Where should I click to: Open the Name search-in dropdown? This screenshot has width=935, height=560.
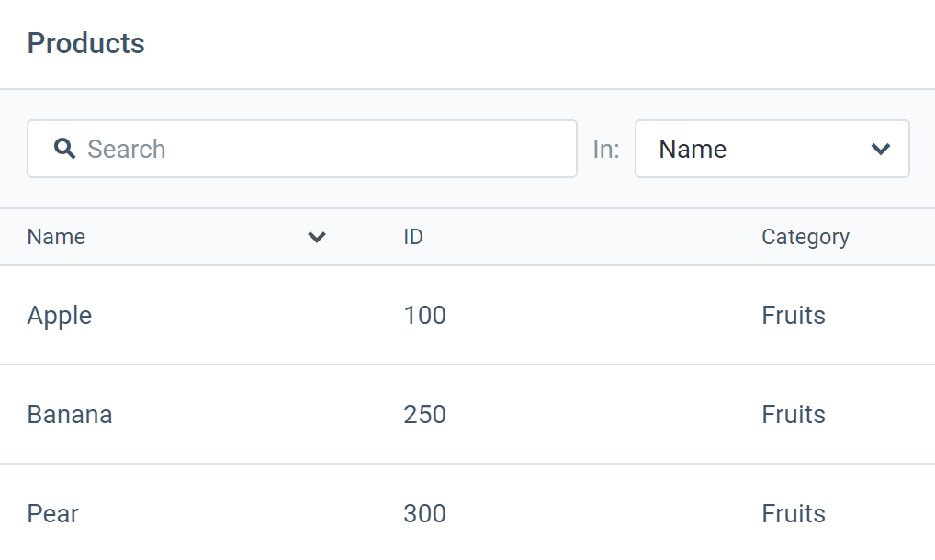(772, 149)
